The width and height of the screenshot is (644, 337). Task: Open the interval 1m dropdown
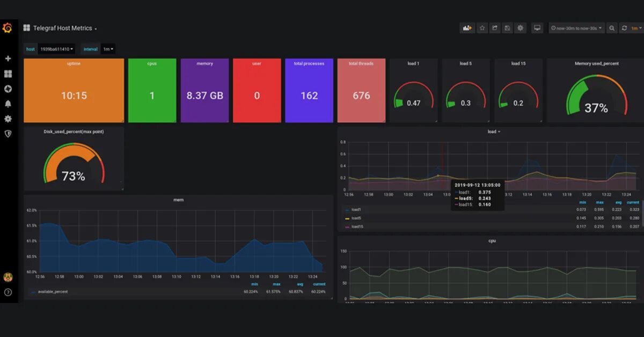click(x=108, y=49)
